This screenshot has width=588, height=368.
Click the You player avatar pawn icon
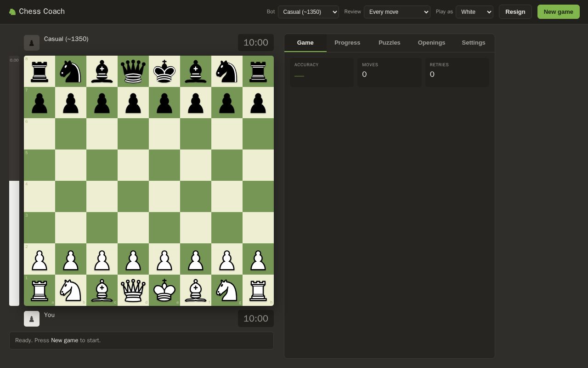(32, 319)
